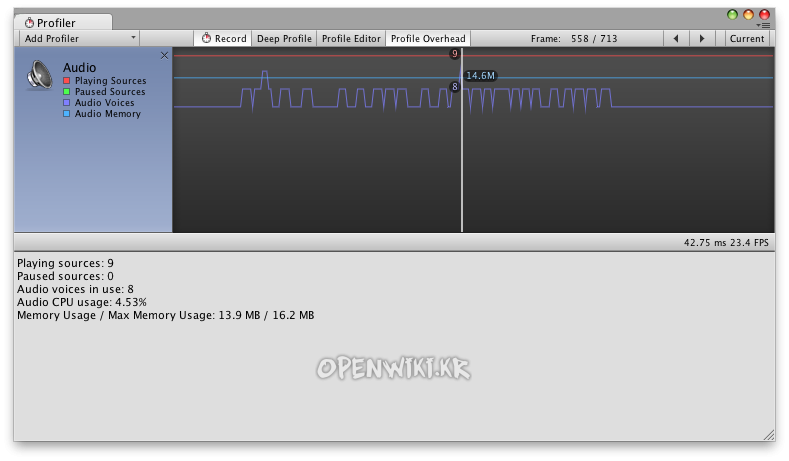
Task: Toggle the Audio Voices purple swatch
Action: [66, 103]
